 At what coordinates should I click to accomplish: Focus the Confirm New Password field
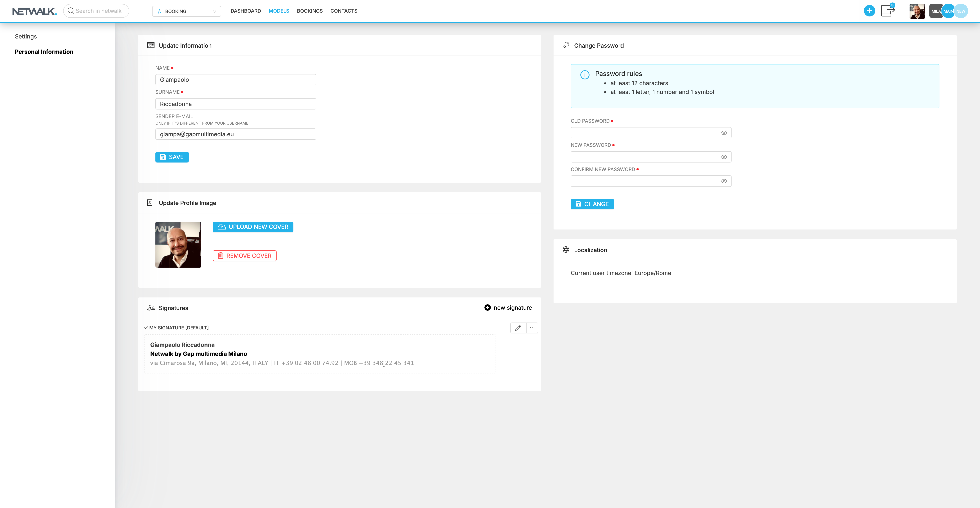click(651, 181)
